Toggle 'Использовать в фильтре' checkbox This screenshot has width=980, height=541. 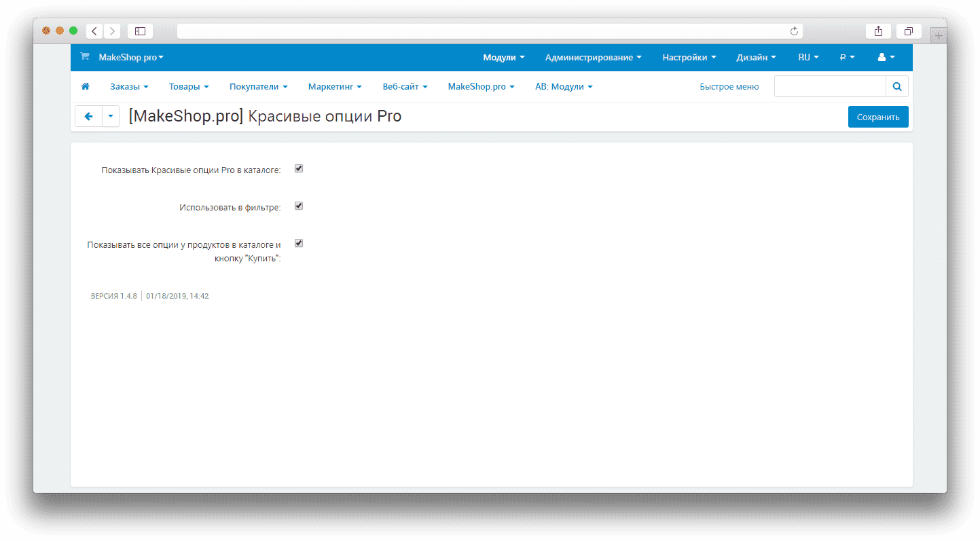pos(299,206)
